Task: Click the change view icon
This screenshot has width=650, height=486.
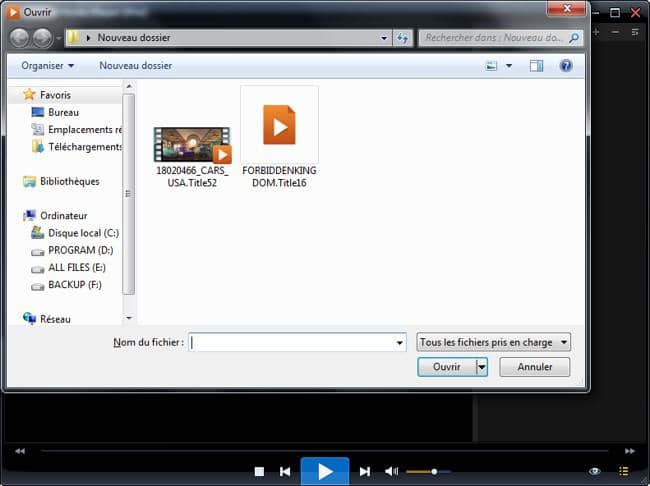Action: 491,66
